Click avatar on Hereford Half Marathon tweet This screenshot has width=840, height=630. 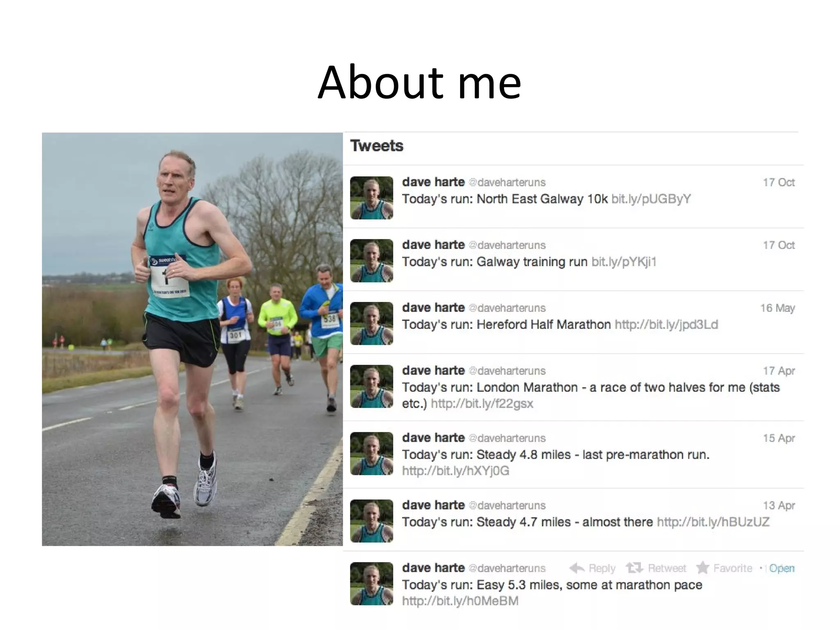pos(372,323)
